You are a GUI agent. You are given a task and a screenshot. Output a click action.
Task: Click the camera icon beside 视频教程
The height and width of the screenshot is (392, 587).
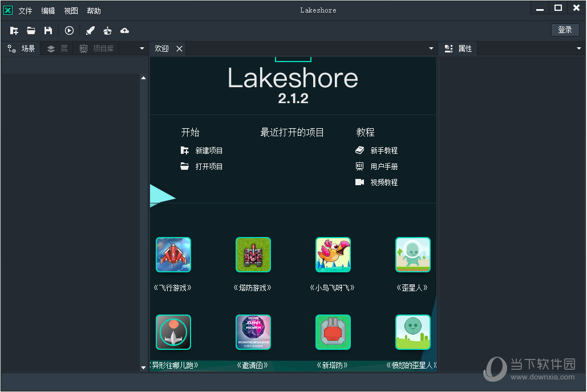(360, 182)
